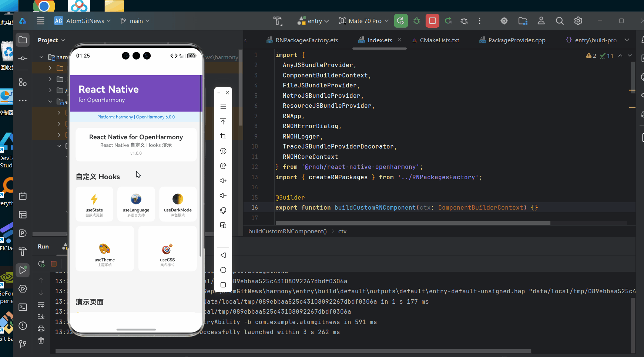Open the useState hook card in emulator
644x357 pixels.
[94, 204]
